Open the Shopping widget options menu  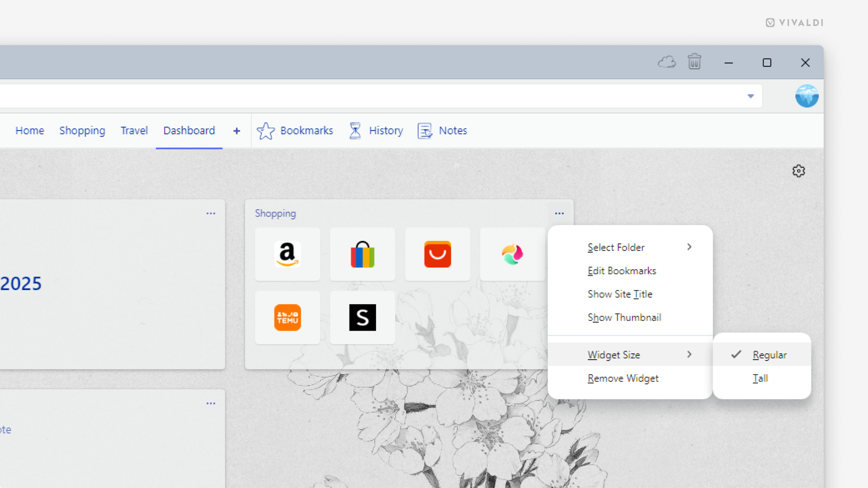(x=560, y=213)
